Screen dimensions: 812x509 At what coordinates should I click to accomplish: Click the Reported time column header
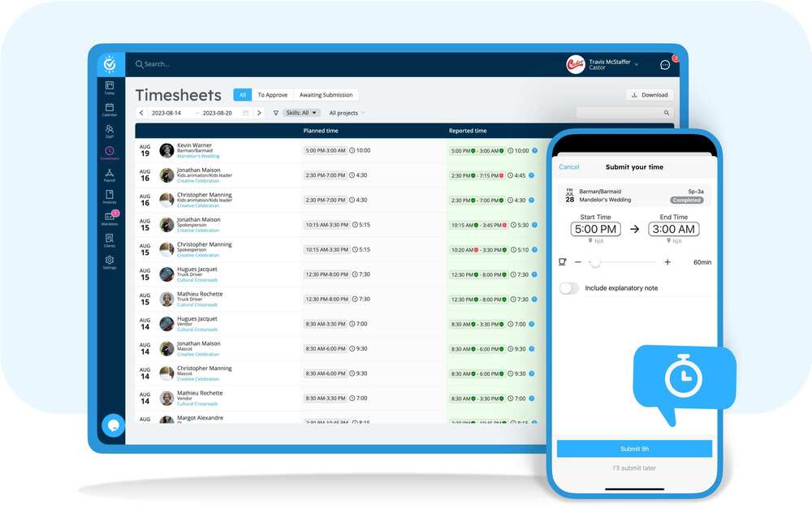(468, 131)
